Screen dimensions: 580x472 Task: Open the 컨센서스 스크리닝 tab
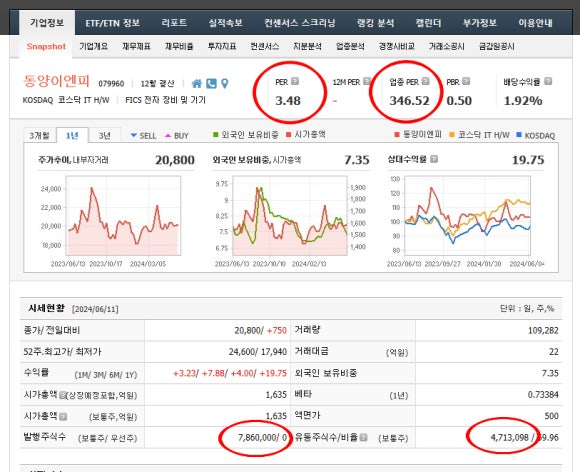[x=300, y=23]
